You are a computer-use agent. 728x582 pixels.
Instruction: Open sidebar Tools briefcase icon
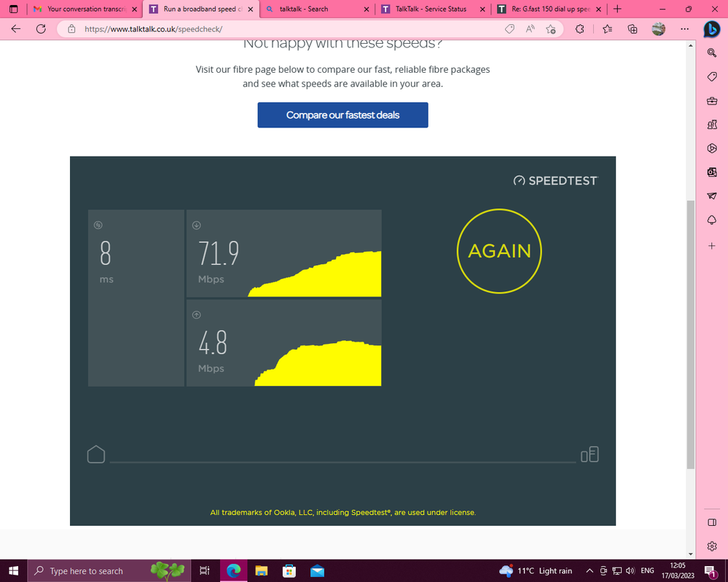click(712, 101)
